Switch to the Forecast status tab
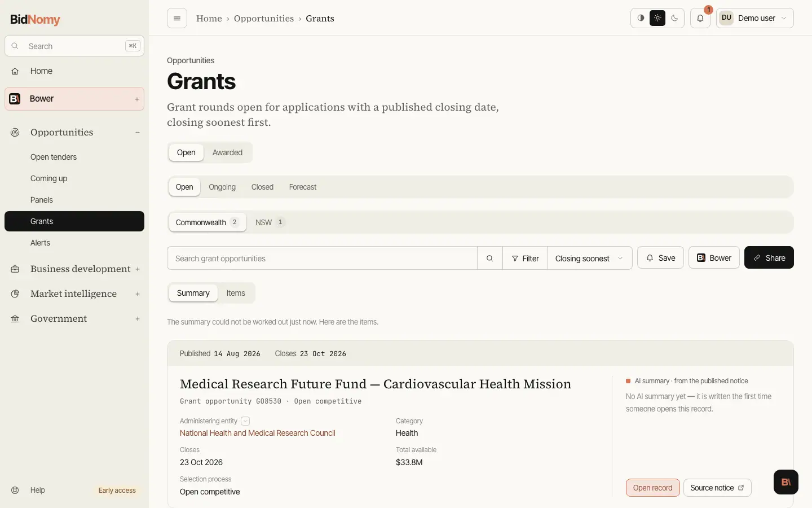812x508 pixels. tap(303, 187)
